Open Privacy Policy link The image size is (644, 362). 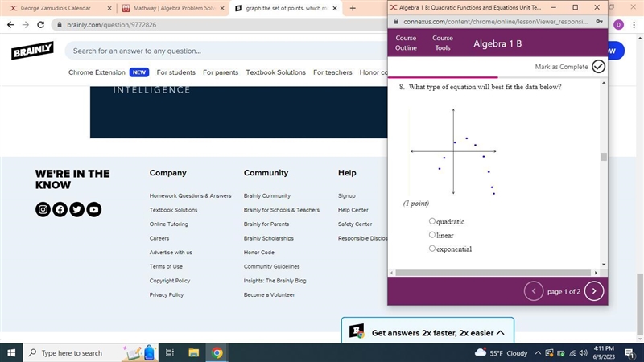pos(167,294)
